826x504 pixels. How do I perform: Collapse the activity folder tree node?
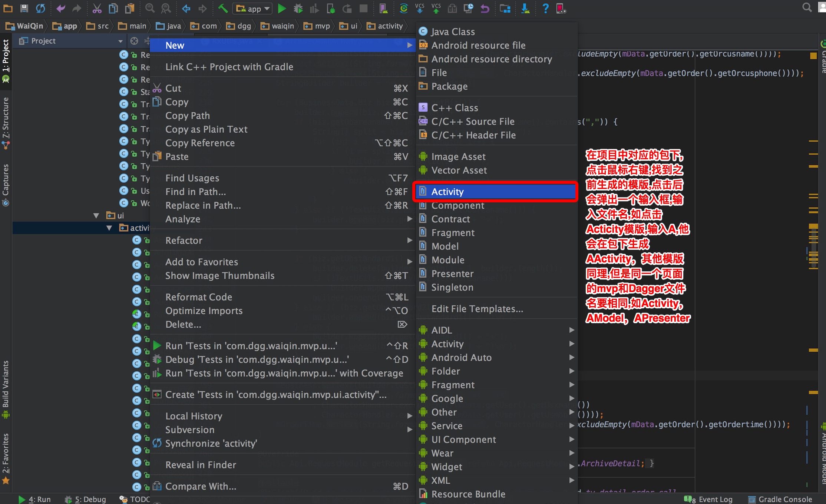[109, 228]
